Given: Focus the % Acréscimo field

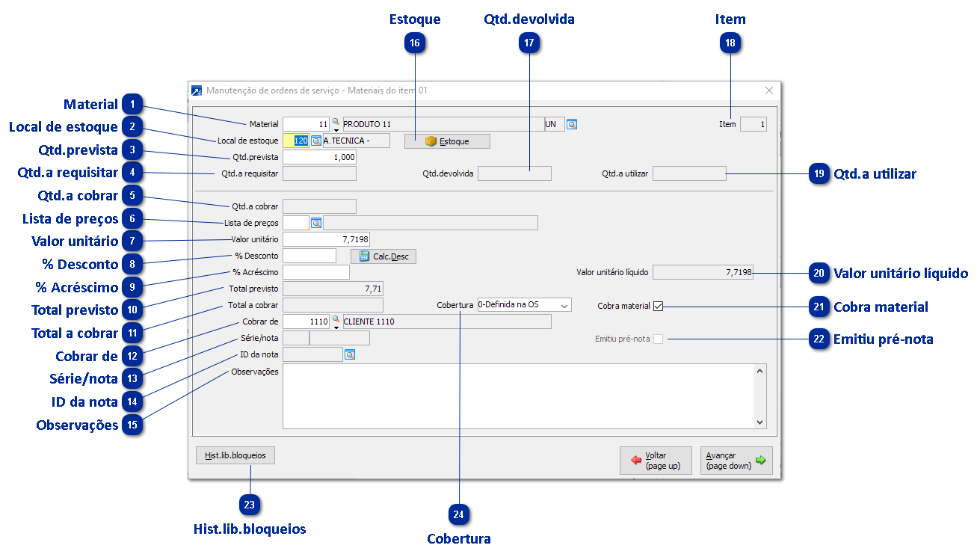Looking at the screenshot, I should pos(316,272).
